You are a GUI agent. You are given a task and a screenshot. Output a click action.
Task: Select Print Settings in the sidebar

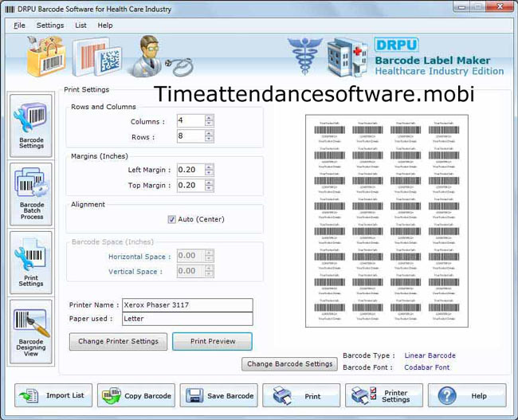pyautogui.click(x=31, y=263)
